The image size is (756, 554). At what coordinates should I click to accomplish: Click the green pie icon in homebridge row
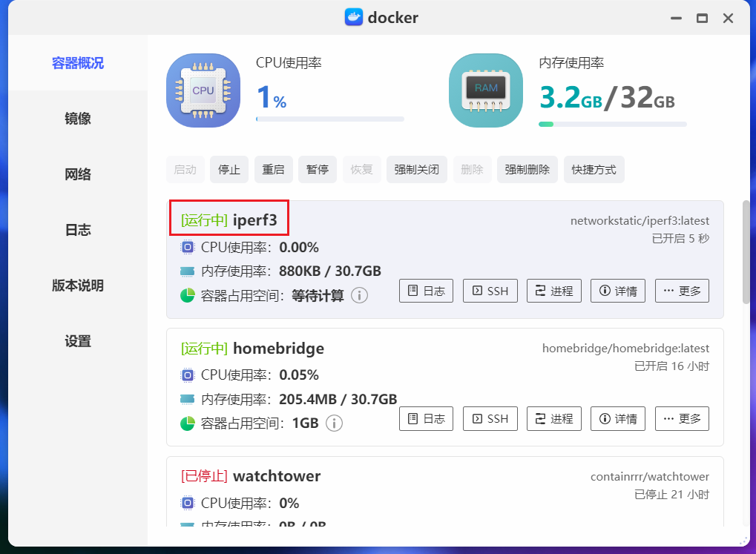pyautogui.click(x=187, y=423)
